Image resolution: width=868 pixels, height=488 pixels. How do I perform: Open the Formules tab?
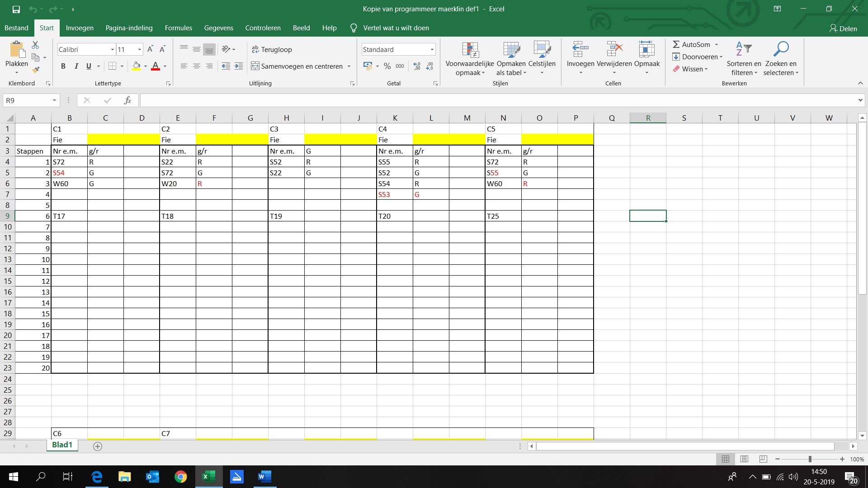click(x=179, y=28)
